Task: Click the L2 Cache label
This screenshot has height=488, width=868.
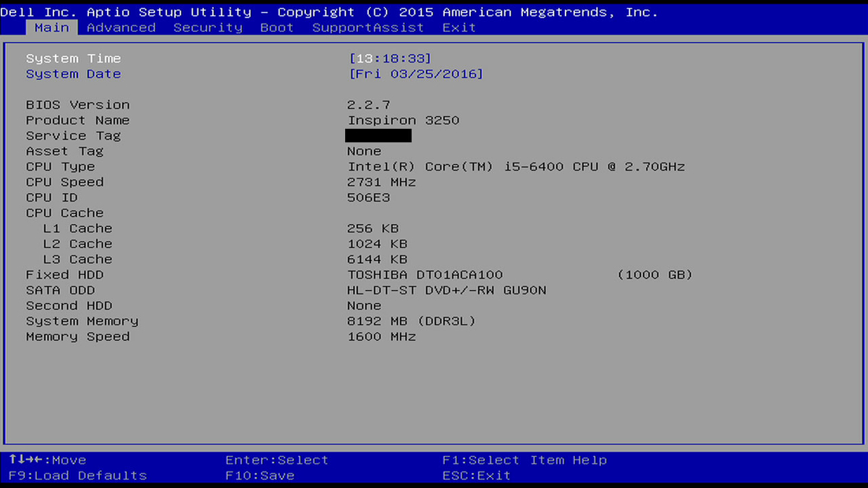Action: [77, 244]
